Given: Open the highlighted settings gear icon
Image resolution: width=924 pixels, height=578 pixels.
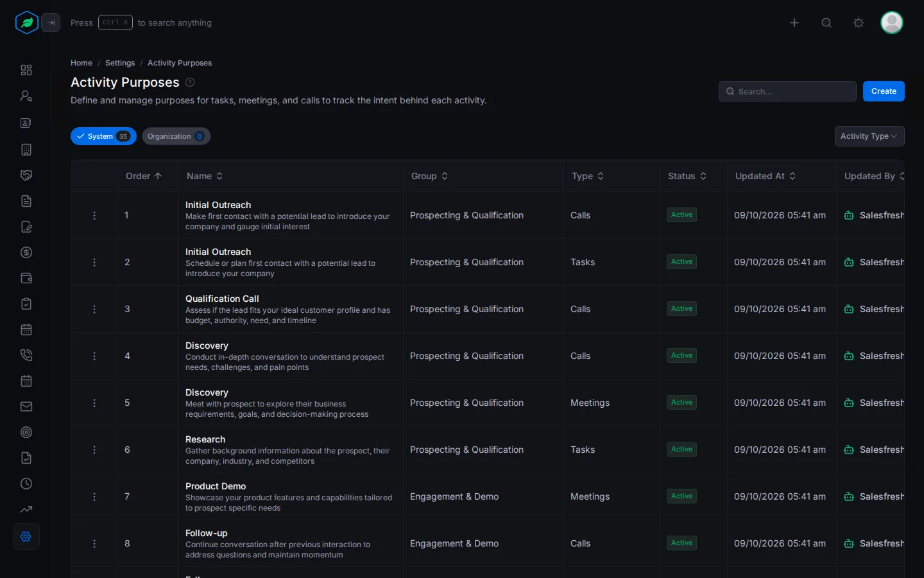Looking at the screenshot, I should (x=26, y=536).
